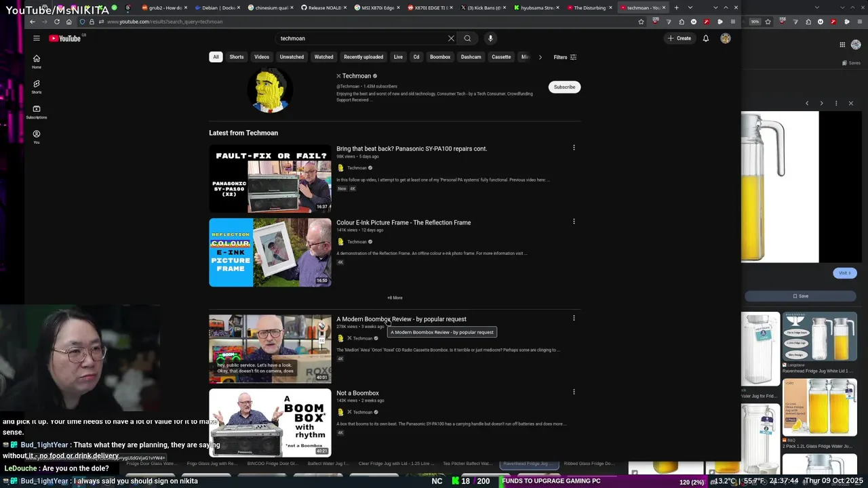Open Google apps grid in the right window
Screen dimensions: 868x488
click(842, 45)
